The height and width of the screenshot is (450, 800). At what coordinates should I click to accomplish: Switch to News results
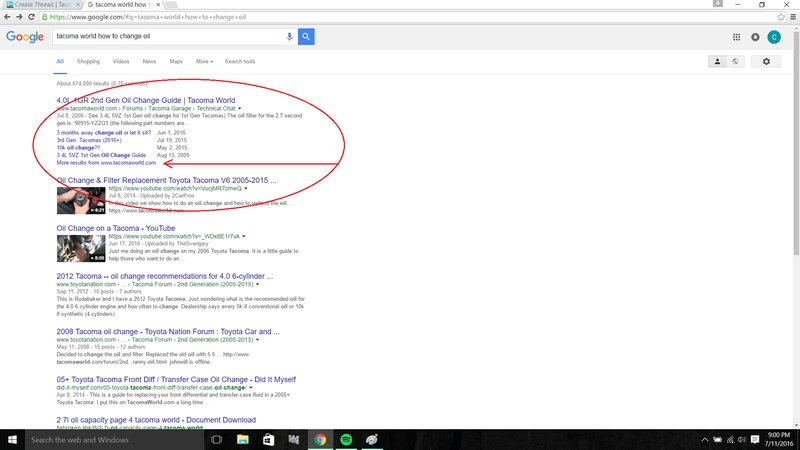click(x=149, y=61)
